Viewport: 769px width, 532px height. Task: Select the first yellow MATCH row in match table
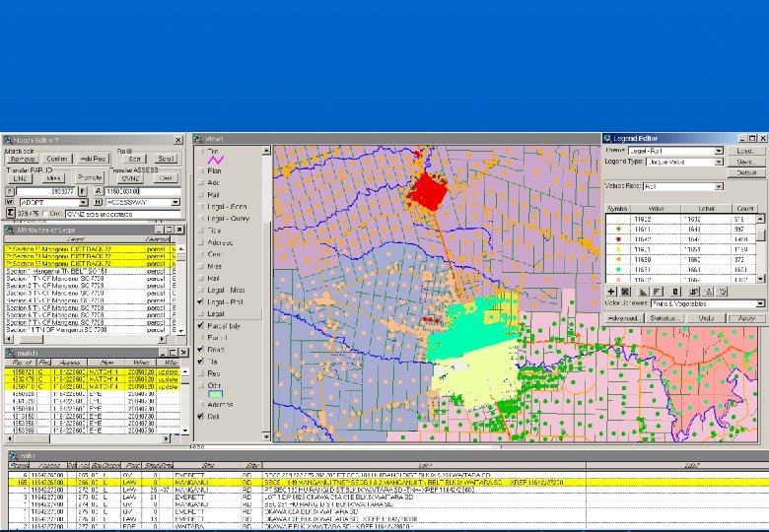tap(93, 371)
